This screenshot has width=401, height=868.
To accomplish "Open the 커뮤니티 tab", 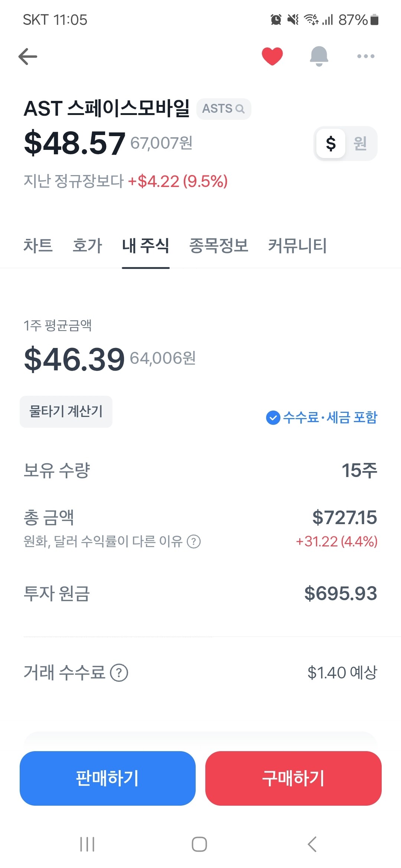I will [x=297, y=246].
